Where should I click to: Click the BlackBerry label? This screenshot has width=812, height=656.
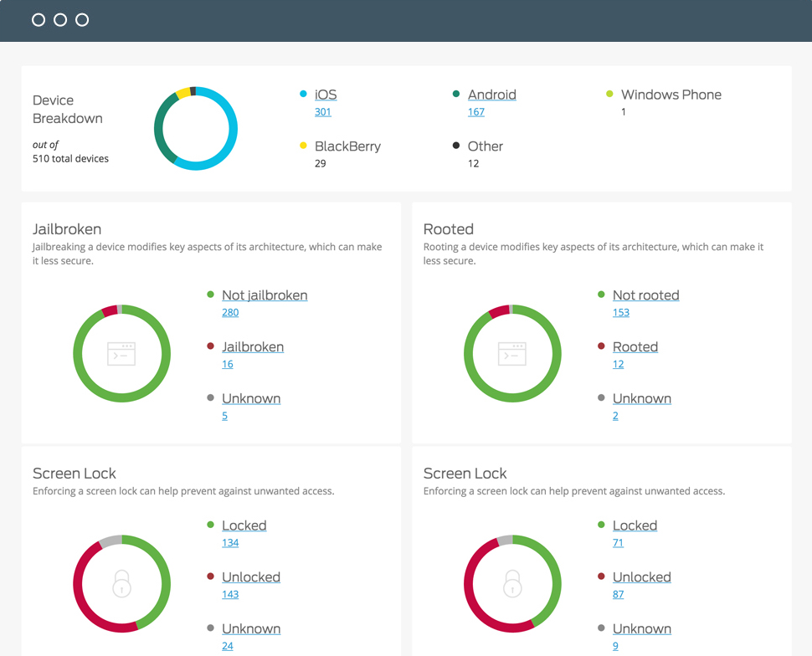(347, 146)
